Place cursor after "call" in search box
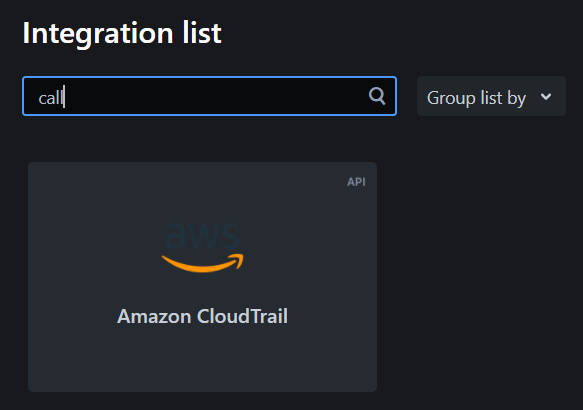Image resolution: width=583 pixels, height=410 pixels. click(64, 97)
